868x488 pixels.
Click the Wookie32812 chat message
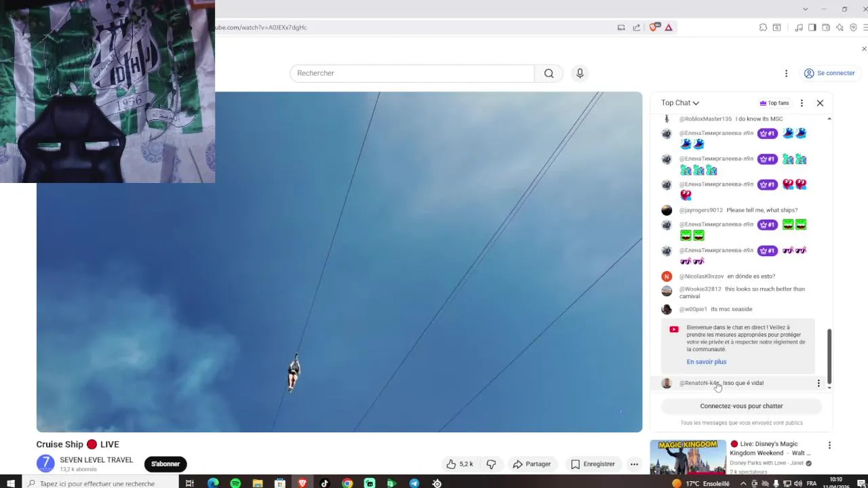(x=742, y=293)
